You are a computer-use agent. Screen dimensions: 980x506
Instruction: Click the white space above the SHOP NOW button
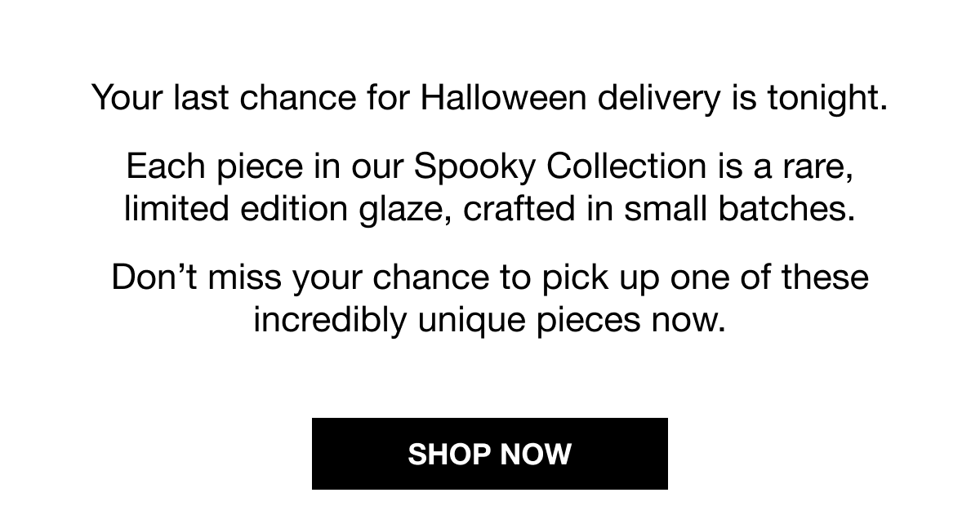[x=490, y=375]
